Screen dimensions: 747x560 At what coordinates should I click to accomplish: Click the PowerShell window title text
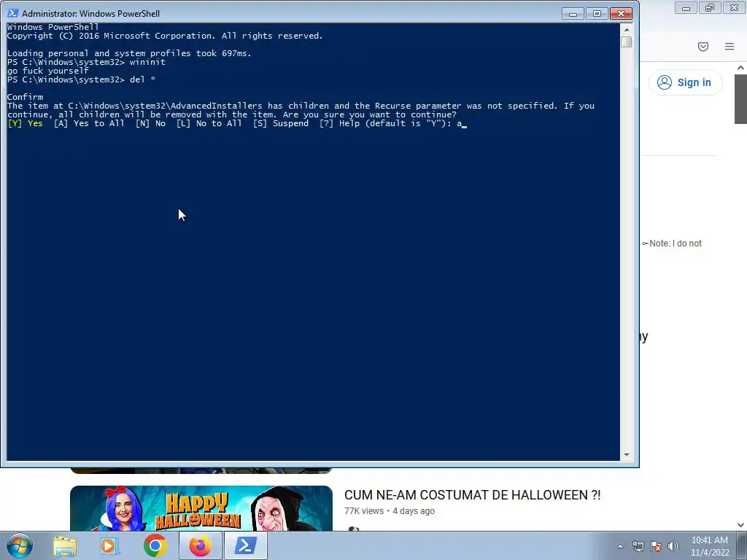coord(91,14)
